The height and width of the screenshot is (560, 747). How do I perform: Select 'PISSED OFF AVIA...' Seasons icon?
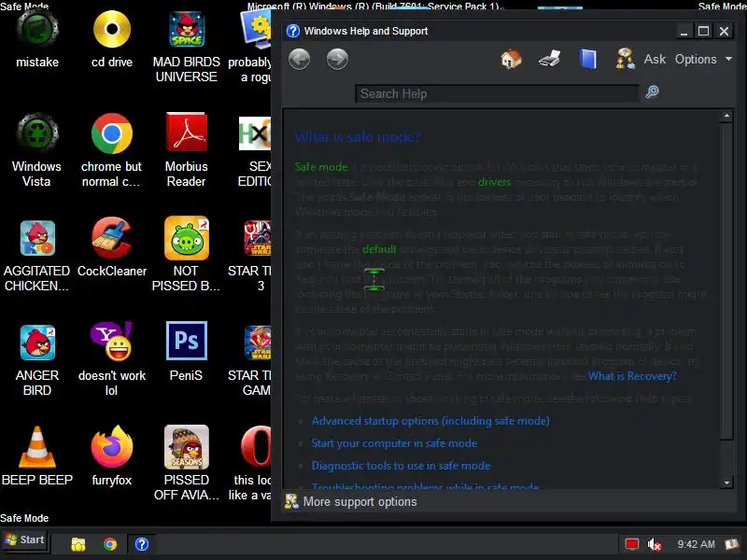click(186, 447)
